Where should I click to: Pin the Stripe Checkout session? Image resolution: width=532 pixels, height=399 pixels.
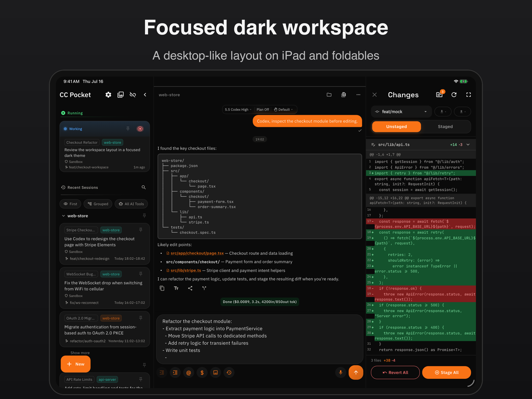click(141, 230)
